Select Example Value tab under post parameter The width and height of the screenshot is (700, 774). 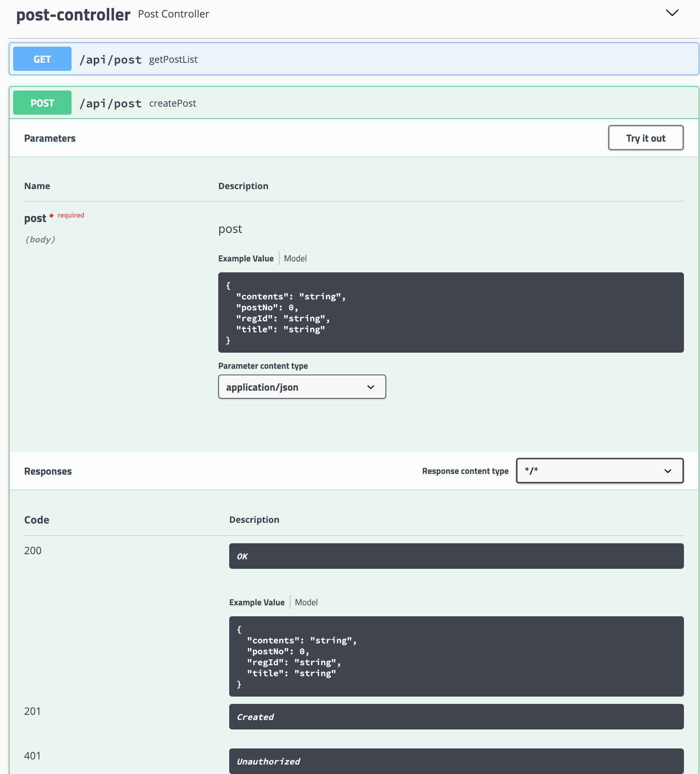(246, 259)
